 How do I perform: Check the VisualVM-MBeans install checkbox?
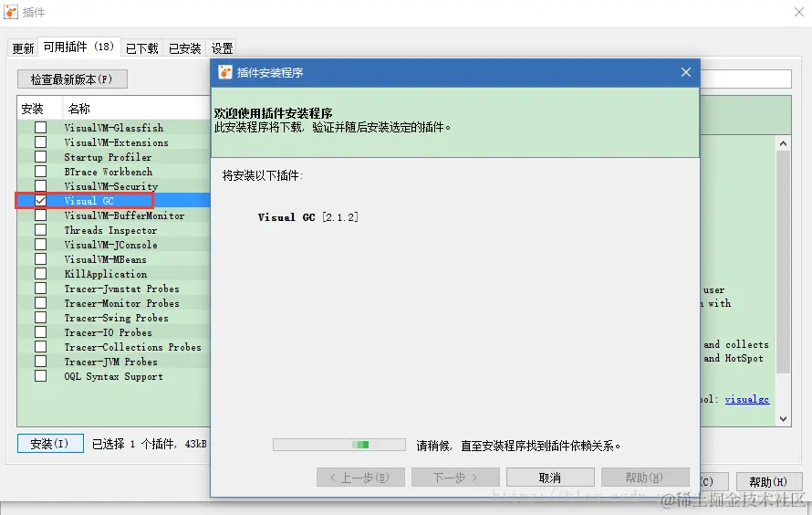(40, 258)
